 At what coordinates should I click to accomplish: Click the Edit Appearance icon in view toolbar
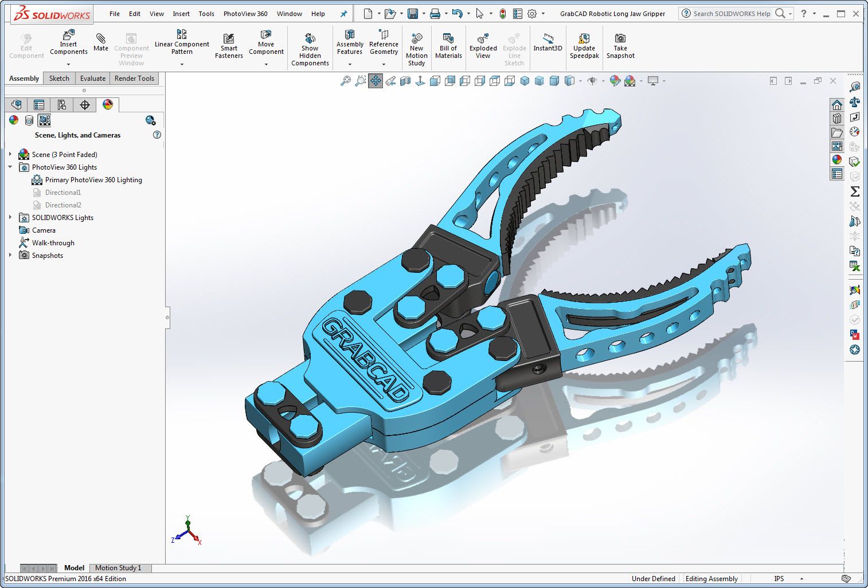[x=615, y=81]
